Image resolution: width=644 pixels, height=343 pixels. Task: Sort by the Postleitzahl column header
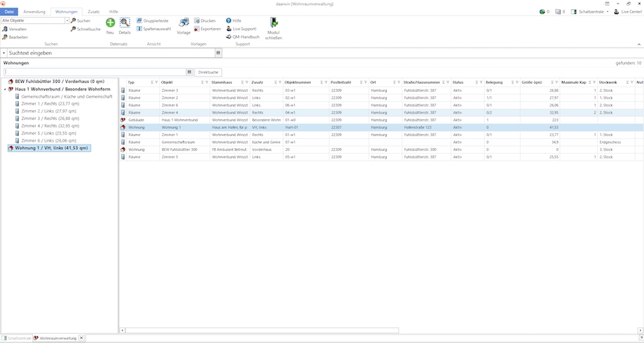tap(341, 82)
